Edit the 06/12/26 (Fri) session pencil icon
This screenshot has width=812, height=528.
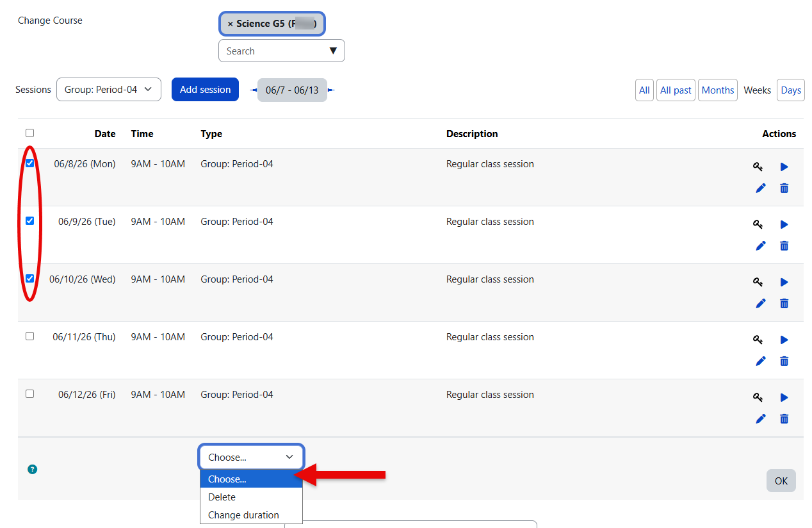pyautogui.click(x=760, y=418)
